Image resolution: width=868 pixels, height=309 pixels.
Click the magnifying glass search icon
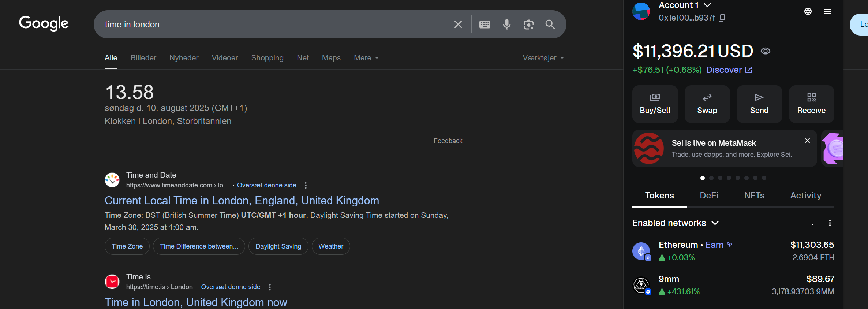pos(550,25)
